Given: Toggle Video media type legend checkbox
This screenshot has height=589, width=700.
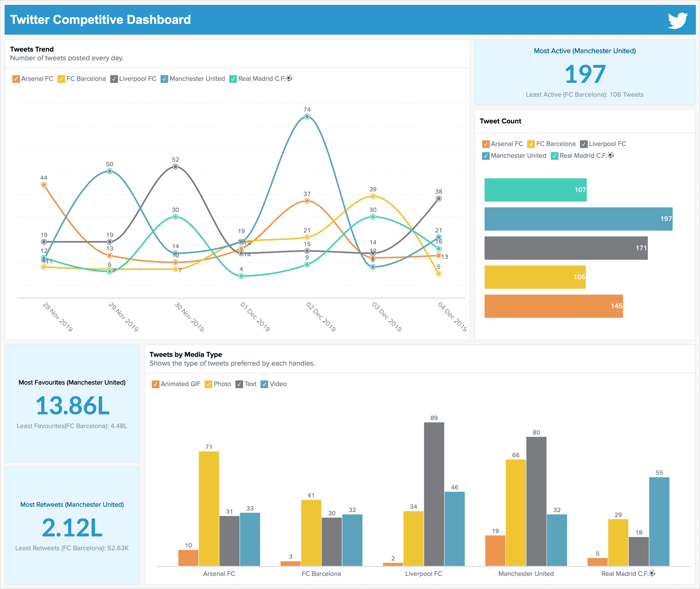Looking at the screenshot, I should [264, 384].
